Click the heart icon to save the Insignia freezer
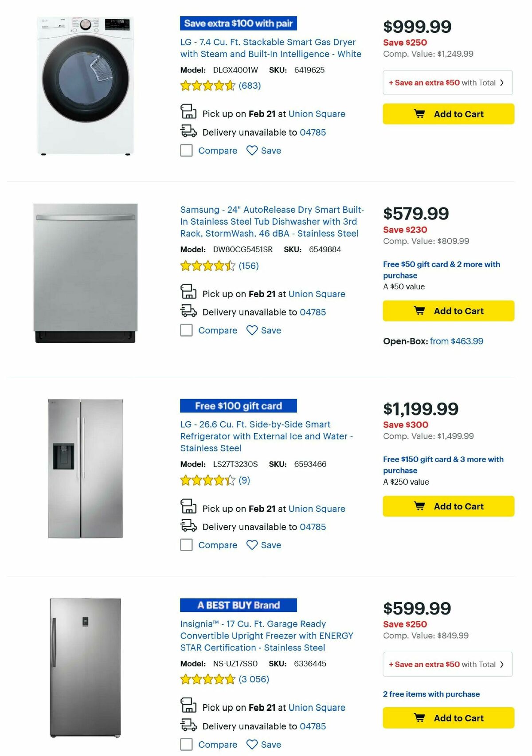 (252, 744)
